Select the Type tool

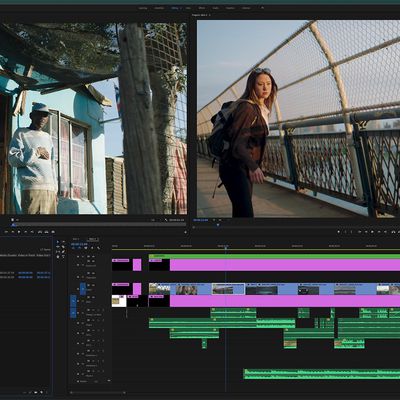tap(63, 257)
